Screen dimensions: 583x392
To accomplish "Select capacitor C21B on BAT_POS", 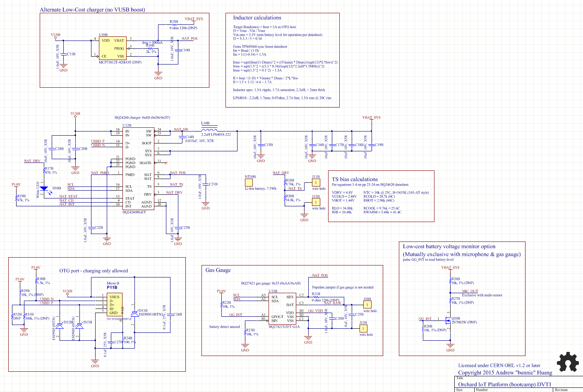I will pos(206,184).
